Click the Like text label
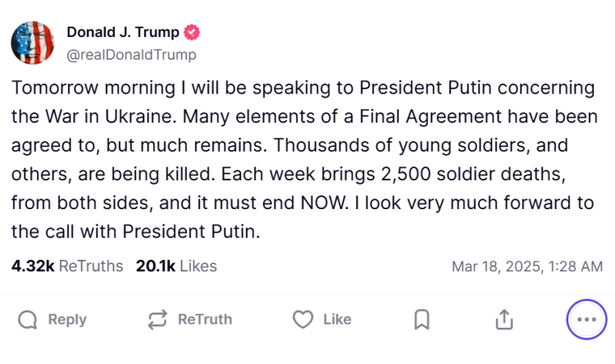 click(337, 320)
